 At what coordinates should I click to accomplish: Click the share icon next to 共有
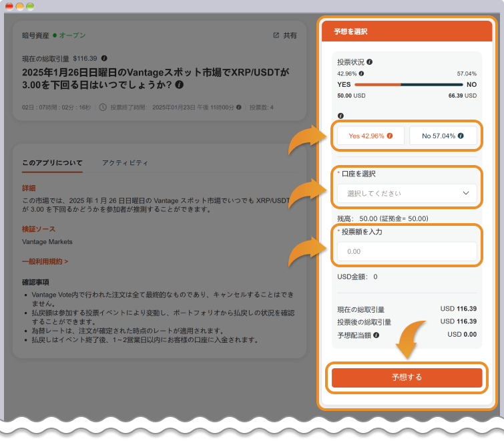coord(276,35)
